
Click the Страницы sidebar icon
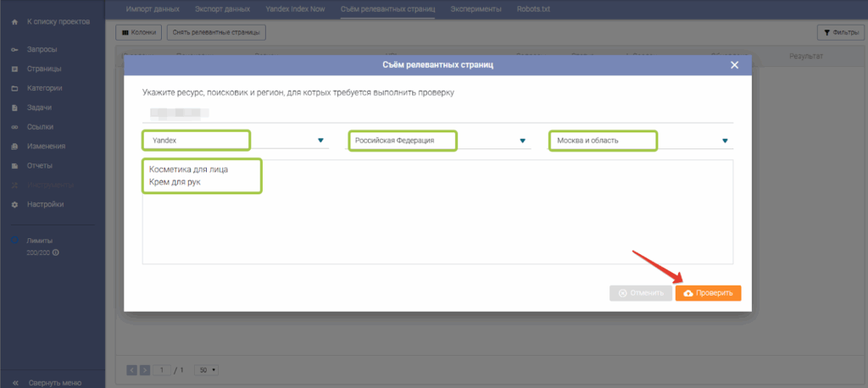[14, 69]
